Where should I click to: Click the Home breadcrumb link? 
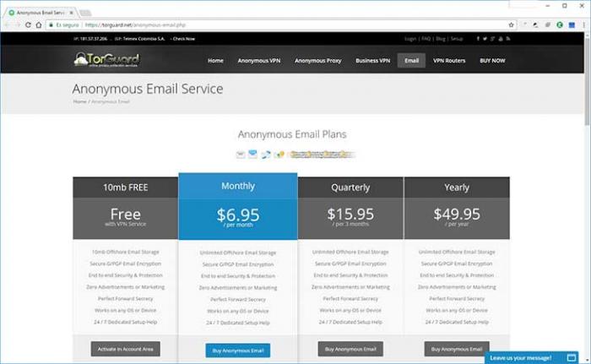[79, 101]
